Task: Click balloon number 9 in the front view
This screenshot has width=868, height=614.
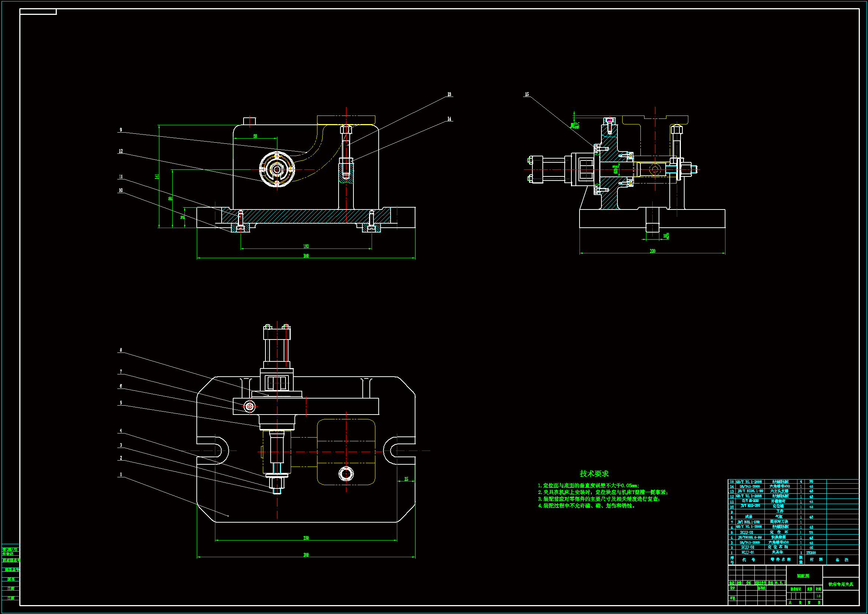Action: click(121, 130)
